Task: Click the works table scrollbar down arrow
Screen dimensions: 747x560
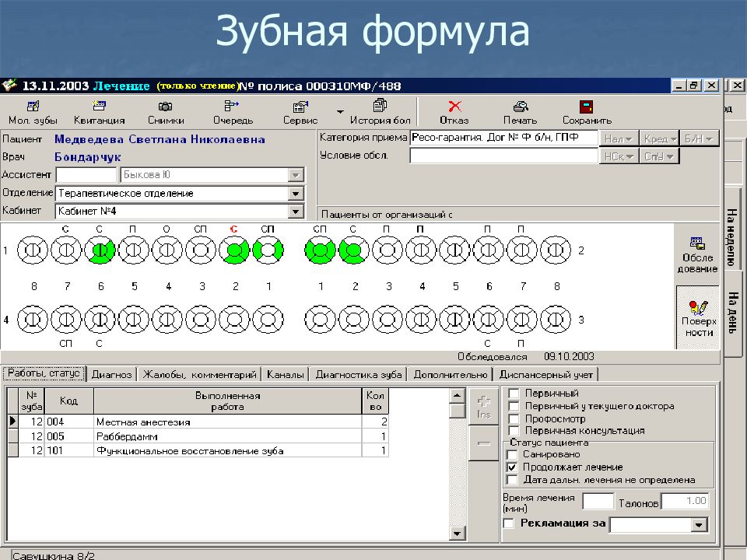Action: tap(457, 534)
